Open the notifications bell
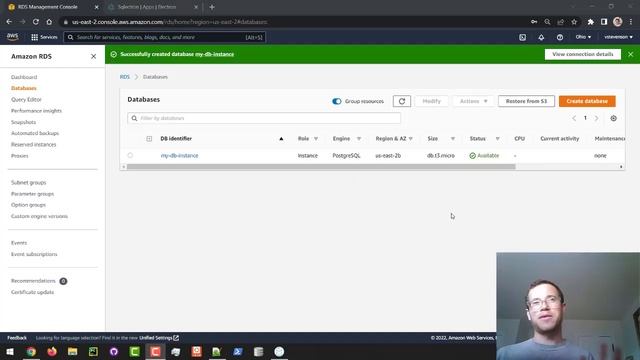The width and height of the screenshot is (640, 360). point(541,37)
